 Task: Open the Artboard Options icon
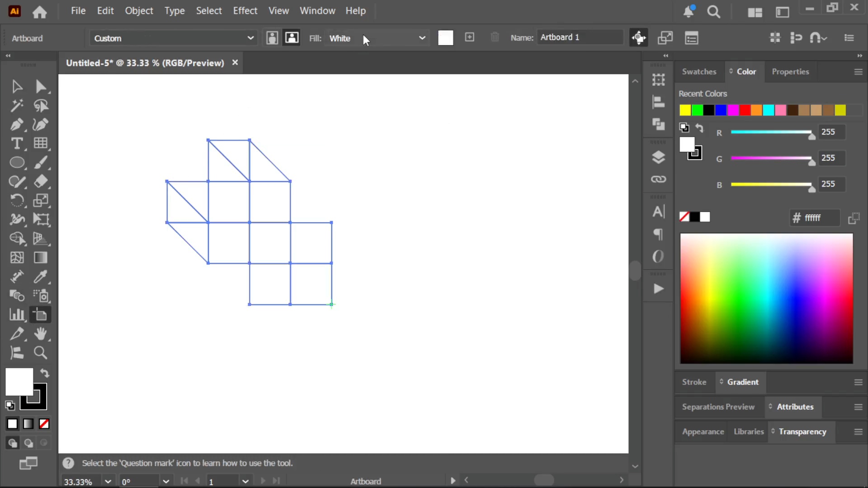click(x=692, y=38)
